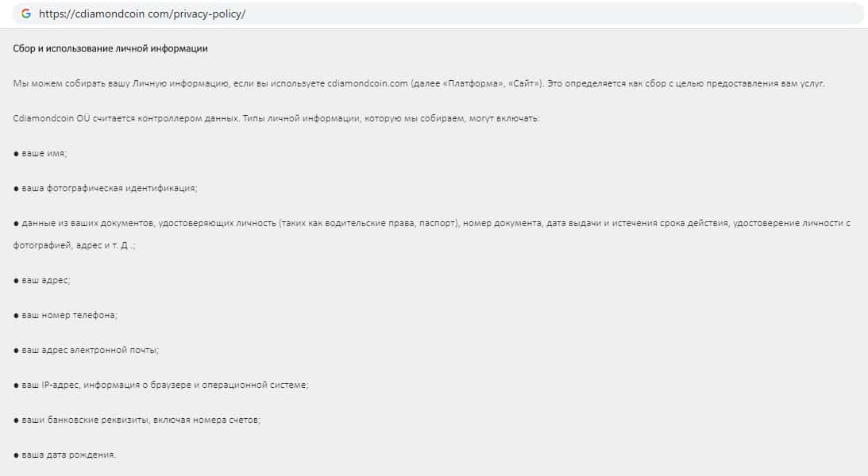Click the "ваша дата рождения" item
868x476 pixels.
point(68,455)
